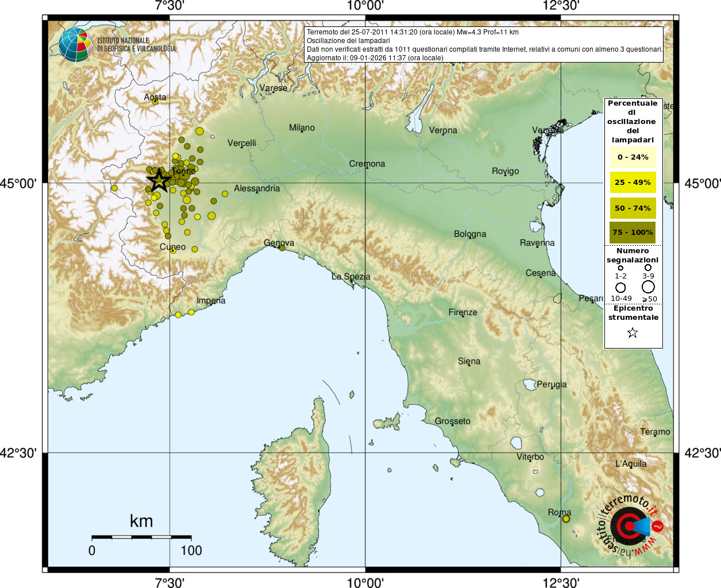
Task: Click the Varese city label
Action: coord(273,88)
